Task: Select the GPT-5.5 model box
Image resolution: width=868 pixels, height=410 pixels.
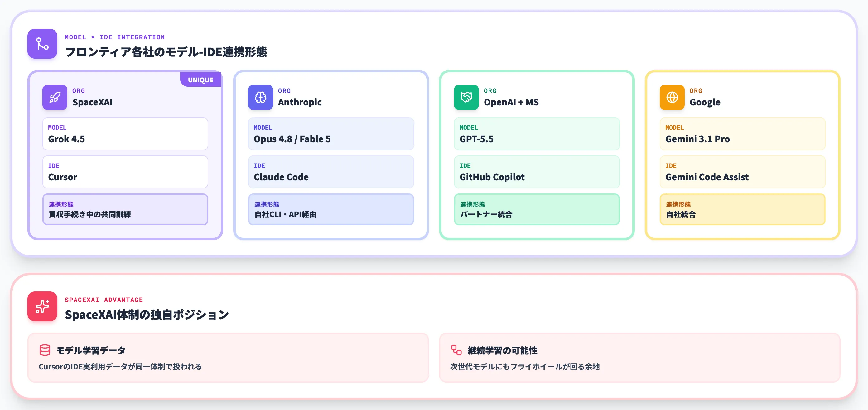Action: pyautogui.click(x=537, y=134)
